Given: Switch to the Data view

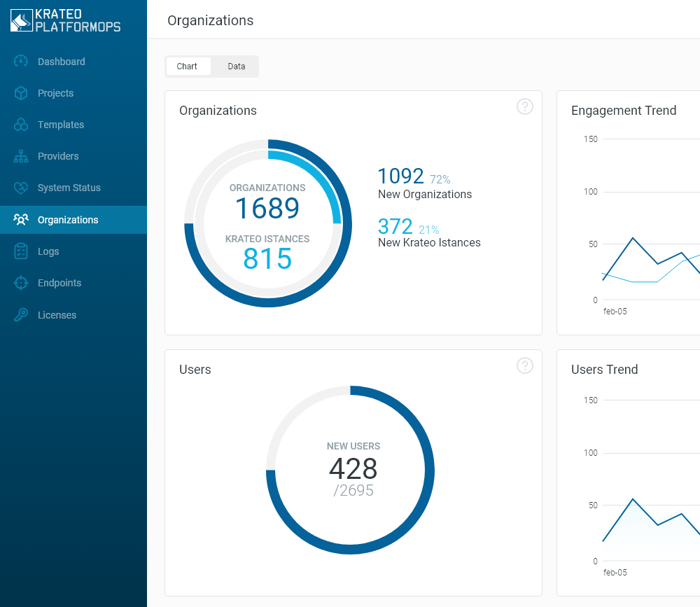Looking at the screenshot, I should (x=236, y=67).
